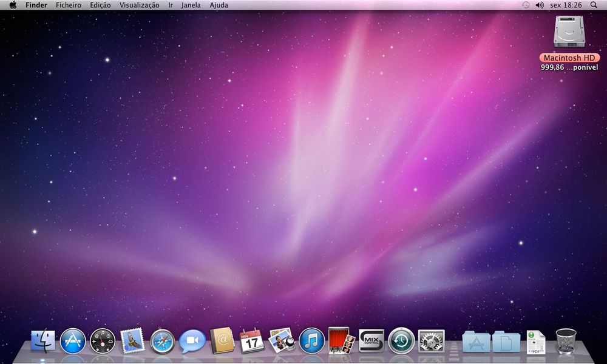Screen dimensions: 607x364
Task: Open the Ficheiro menu
Action: pyautogui.click(x=69, y=5)
